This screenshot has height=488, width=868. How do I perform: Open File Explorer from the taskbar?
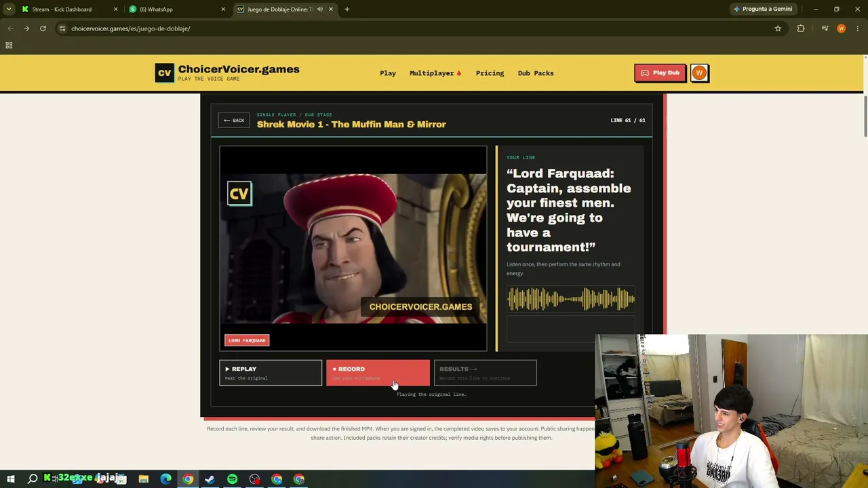pyautogui.click(x=144, y=479)
